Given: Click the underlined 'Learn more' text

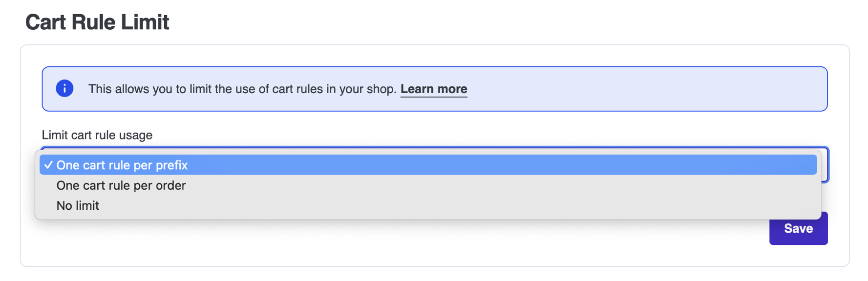Looking at the screenshot, I should pos(434,89).
